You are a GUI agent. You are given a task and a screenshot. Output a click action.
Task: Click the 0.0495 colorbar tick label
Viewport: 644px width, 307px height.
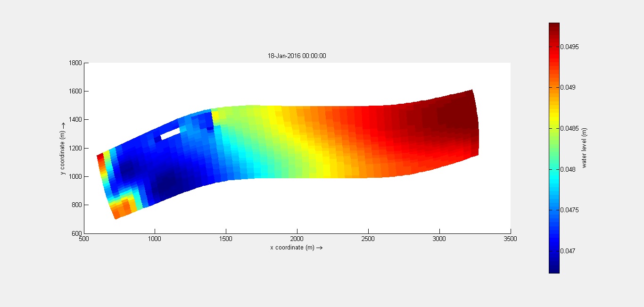570,47
